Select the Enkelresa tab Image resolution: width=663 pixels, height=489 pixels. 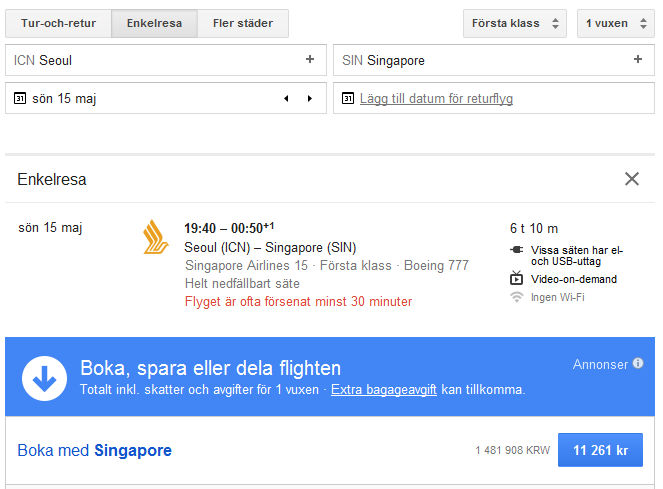coord(154,23)
